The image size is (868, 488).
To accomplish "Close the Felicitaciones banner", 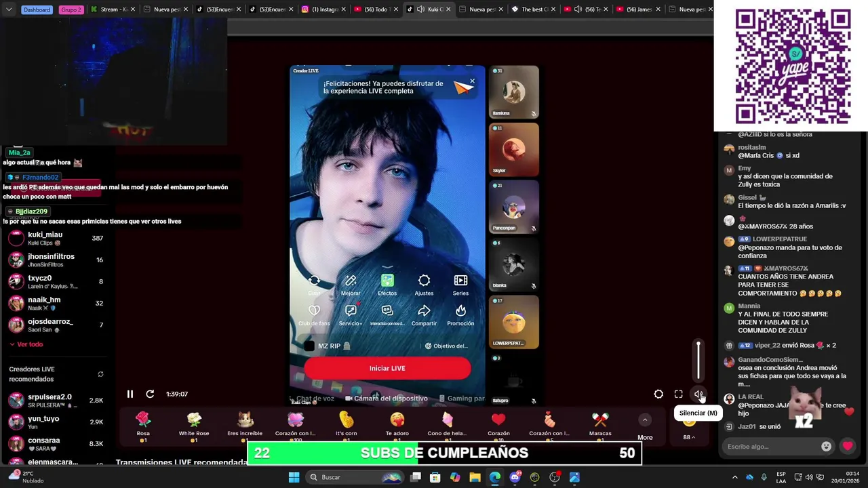I will click(472, 81).
